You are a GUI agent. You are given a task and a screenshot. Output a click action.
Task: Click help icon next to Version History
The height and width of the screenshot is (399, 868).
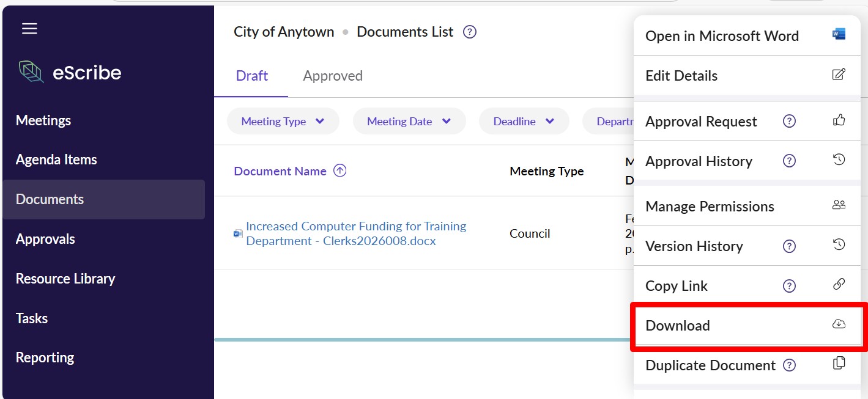click(x=789, y=246)
